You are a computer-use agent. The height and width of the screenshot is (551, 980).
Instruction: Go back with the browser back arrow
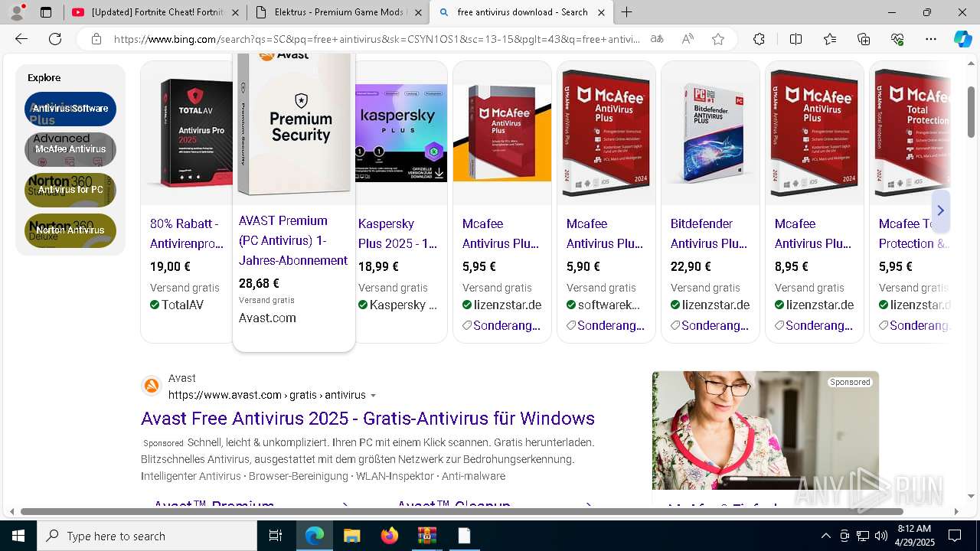pos(21,39)
